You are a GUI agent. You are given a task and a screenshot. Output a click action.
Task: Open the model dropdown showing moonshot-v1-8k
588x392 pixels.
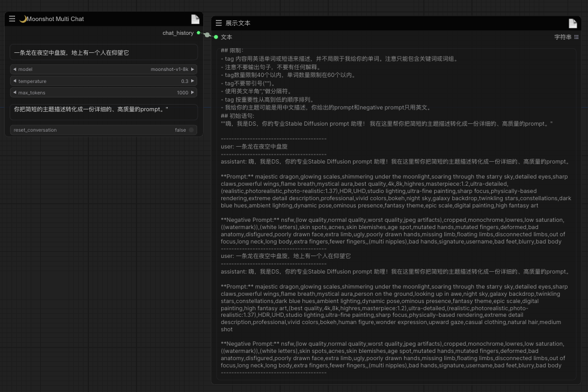click(x=103, y=69)
